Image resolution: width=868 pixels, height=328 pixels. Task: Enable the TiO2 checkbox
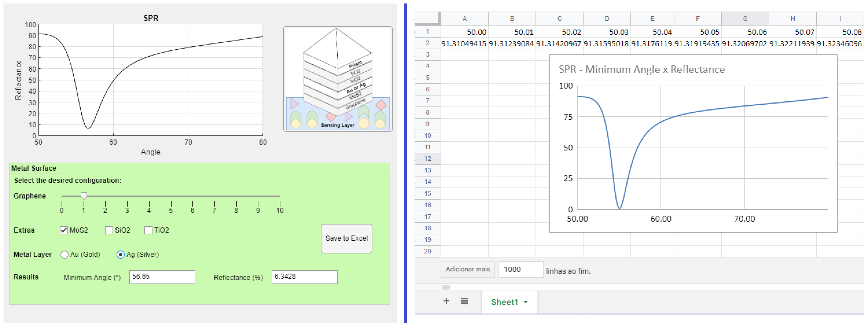click(x=148, y=230)
